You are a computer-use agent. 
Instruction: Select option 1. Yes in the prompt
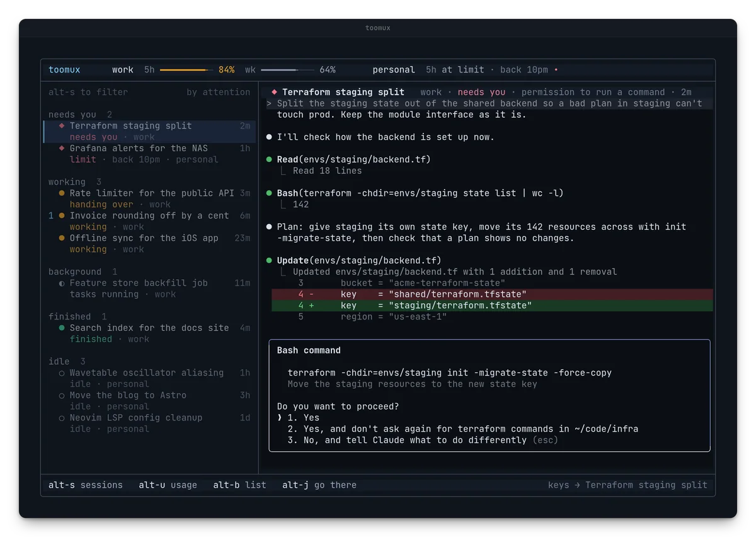304,418
